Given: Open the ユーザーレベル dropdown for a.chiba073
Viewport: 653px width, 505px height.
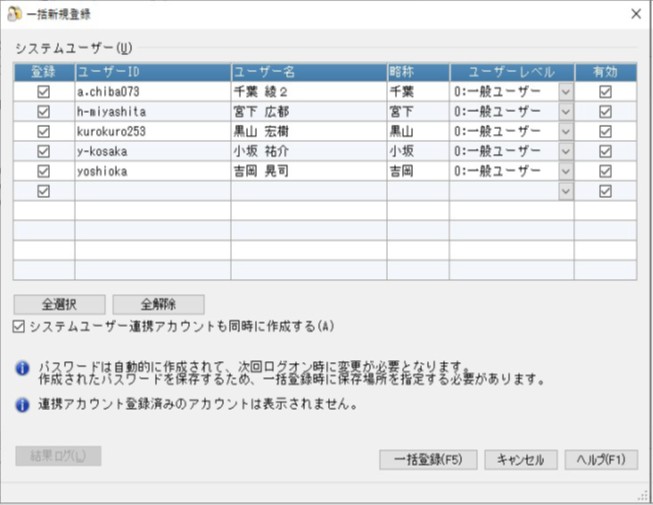Looking at the screenshot, I should [x=565, y=91].
